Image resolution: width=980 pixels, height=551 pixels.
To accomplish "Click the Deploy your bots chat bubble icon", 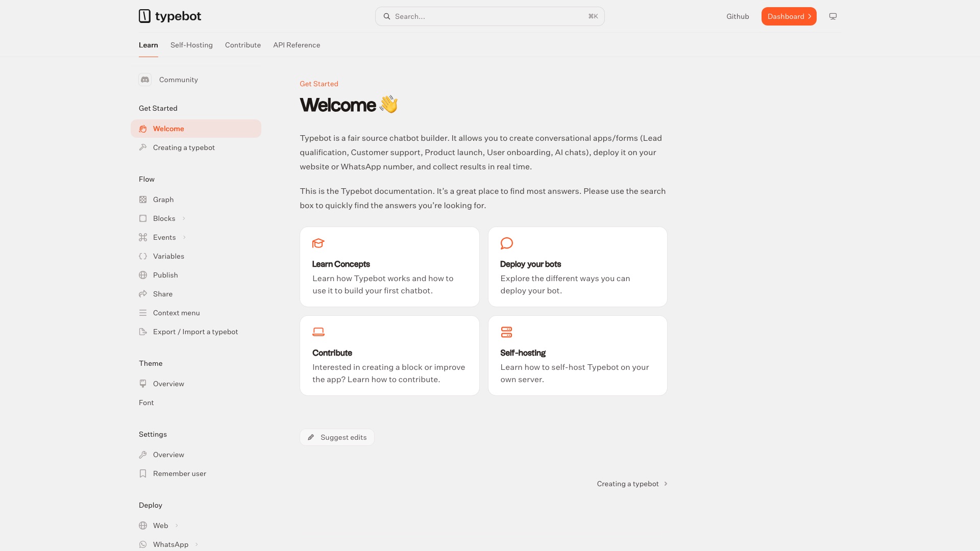I will point(507,243).
